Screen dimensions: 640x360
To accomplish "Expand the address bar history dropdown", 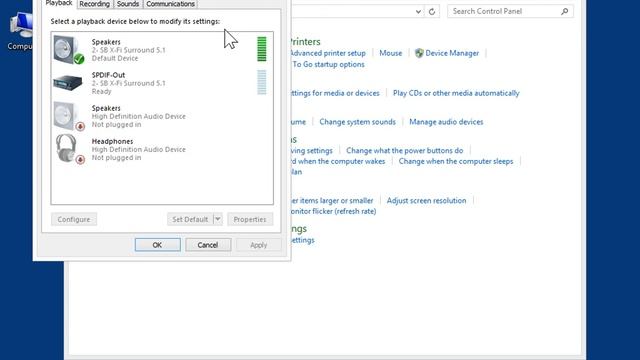I will [418, 11].
